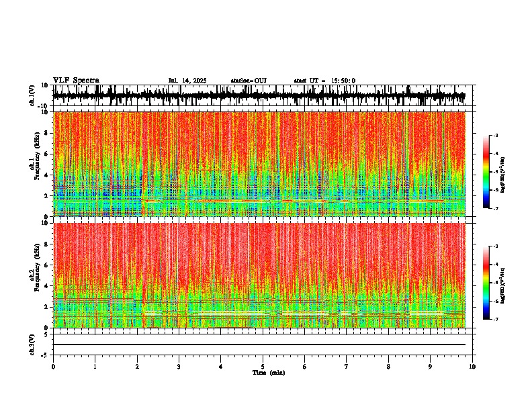532x411 pixels.
Task: Click time axis tick label "3"
Action: [179, 367]
